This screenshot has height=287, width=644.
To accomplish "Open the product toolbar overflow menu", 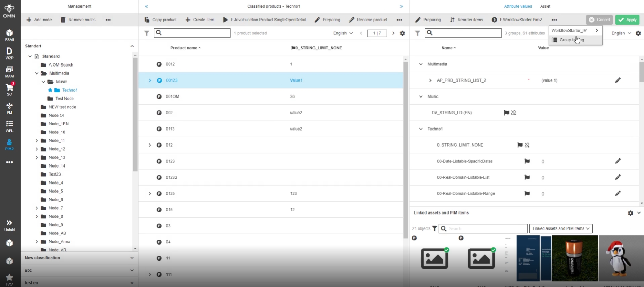I will pos(399,20).
